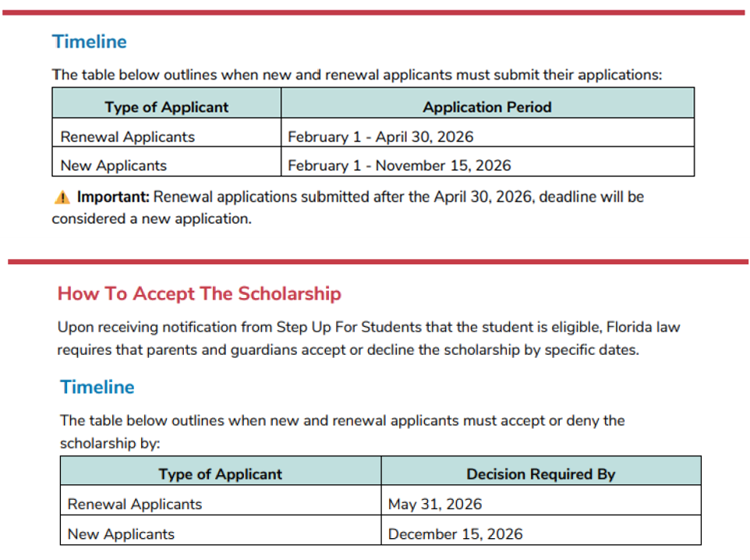
Task: Click the Decision Required By column header
Action: (x=541, y=474)
